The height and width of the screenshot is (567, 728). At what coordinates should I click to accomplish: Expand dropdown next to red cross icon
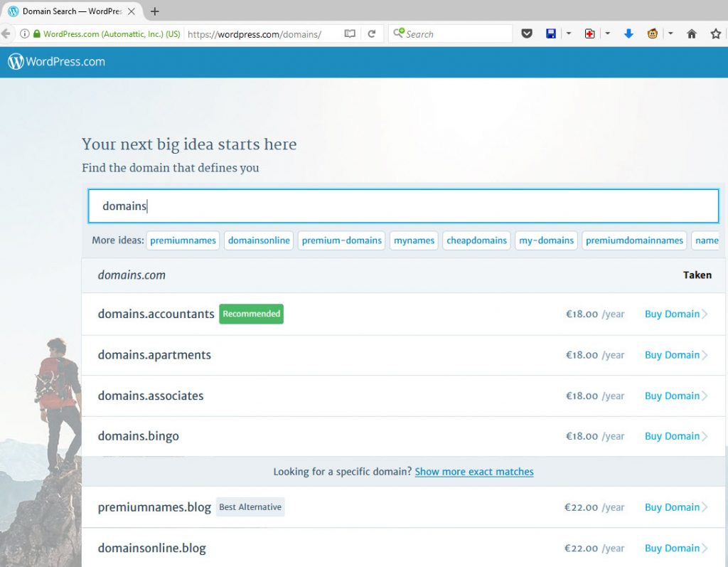pyautogui.click(x=607, y=33)
